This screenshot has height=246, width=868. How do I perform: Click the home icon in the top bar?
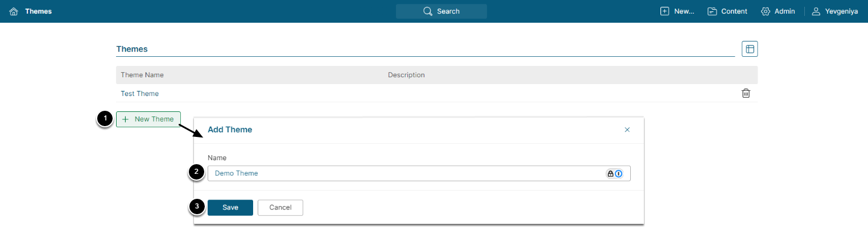[14, 11]
